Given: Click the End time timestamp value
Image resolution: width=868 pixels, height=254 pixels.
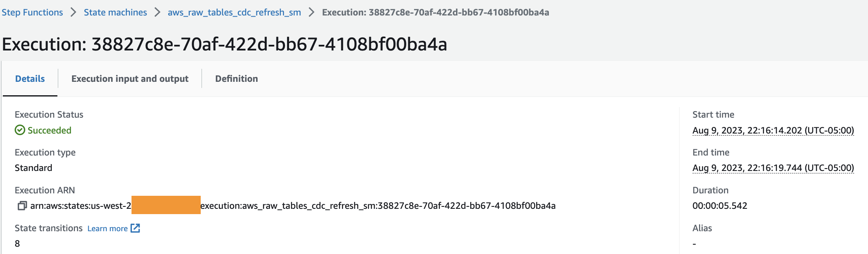Looking at the screenshot, I should [773, 168].
